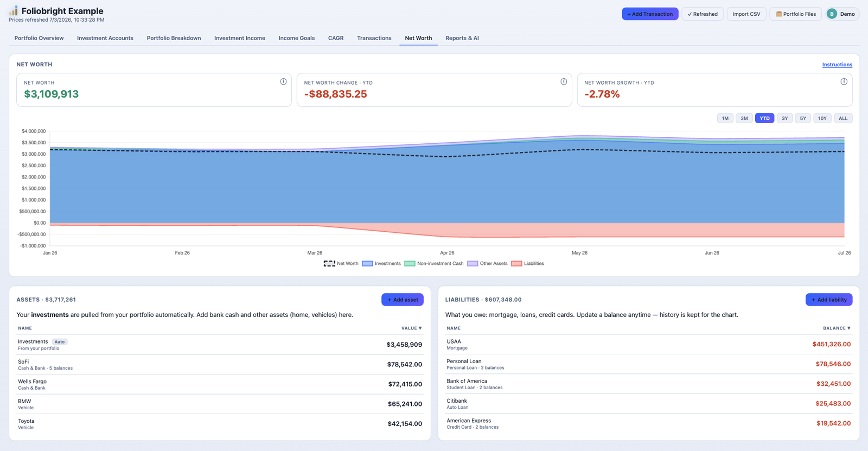Open the CAGR tab
Viewport: 868px width, 451px height.
point(336,38)
